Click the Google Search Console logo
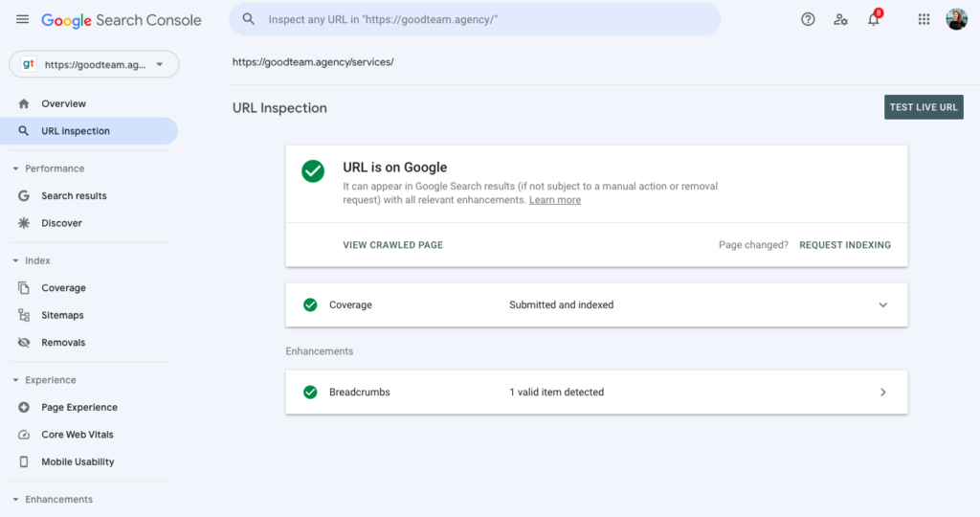The height and width of the screenshot is (517, 980). (x=122, y=20)
